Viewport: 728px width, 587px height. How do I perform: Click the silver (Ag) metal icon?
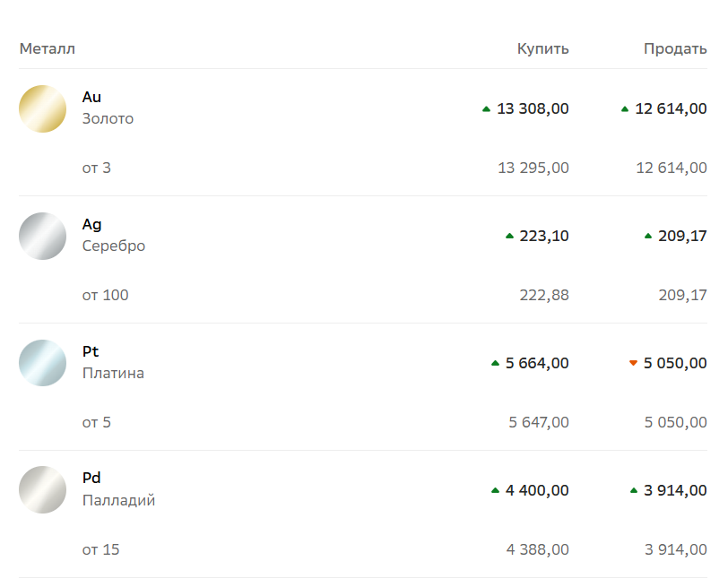click(43, 236)
